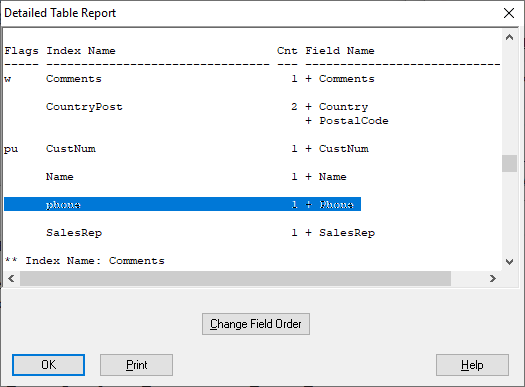525x387 pixels.
Task: Click vertical scrollbar down arrow
Action: pyautogui.click(x=509, y=261)
